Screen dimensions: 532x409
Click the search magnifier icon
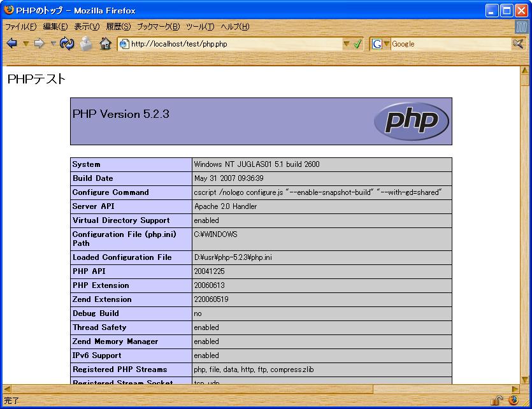[519, 44]
